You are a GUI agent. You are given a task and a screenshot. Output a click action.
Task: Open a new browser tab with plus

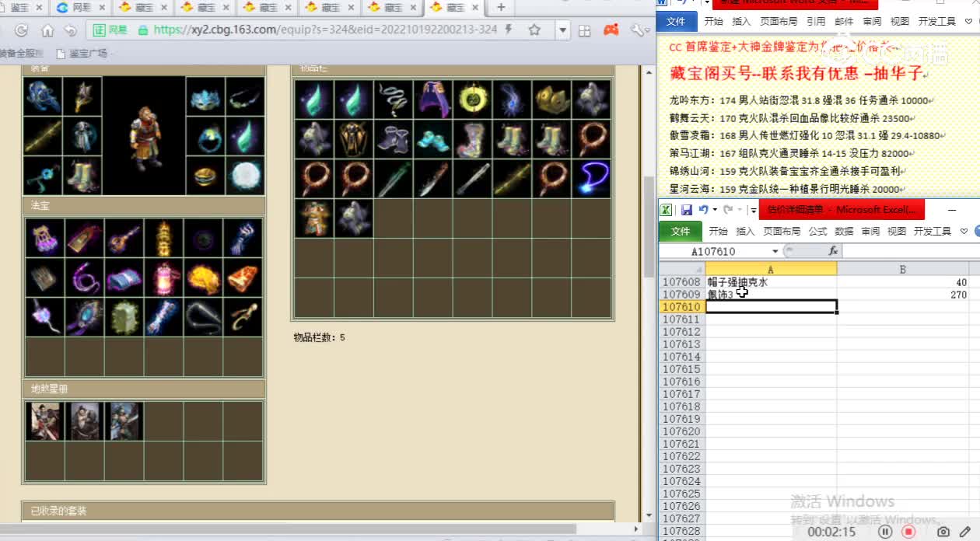pyautogui.click(x=501, y=7)
